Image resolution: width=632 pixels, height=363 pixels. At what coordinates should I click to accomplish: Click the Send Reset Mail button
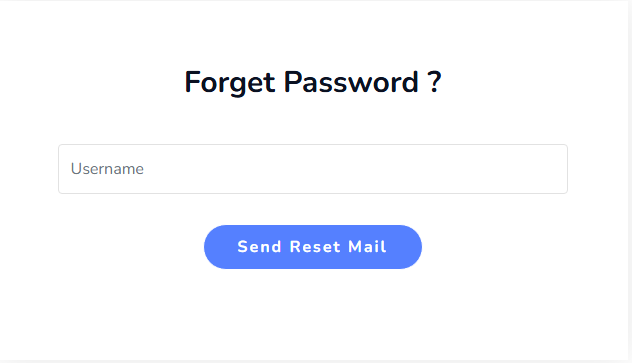313,247
